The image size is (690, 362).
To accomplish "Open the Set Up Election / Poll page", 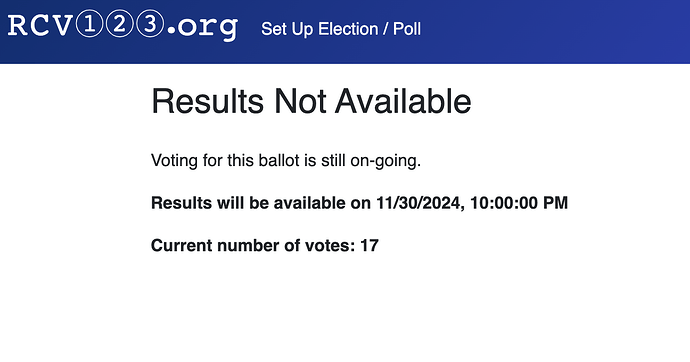I will coord(341,29).
